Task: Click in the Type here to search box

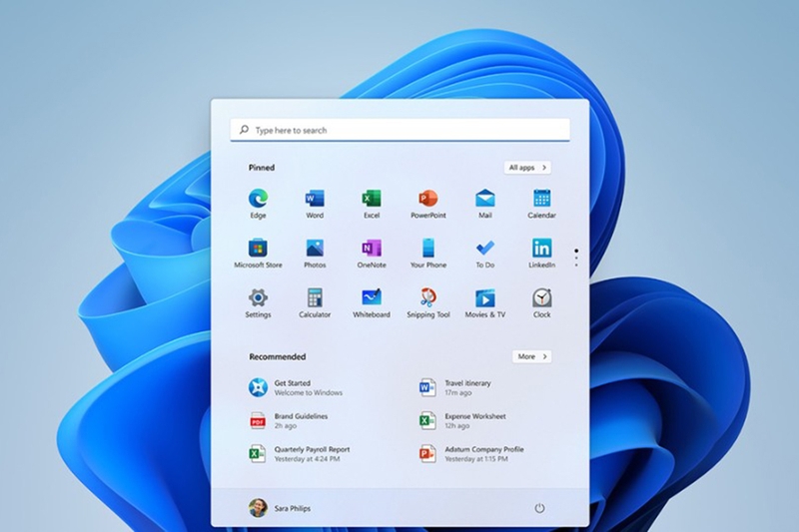Action: click(400, 130)
